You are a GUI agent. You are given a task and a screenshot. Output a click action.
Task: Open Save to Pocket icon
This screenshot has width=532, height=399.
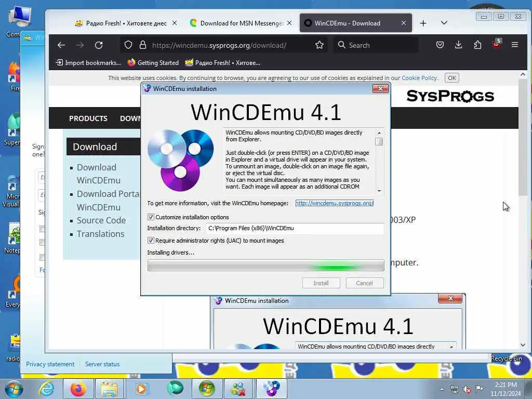(440, 45)
